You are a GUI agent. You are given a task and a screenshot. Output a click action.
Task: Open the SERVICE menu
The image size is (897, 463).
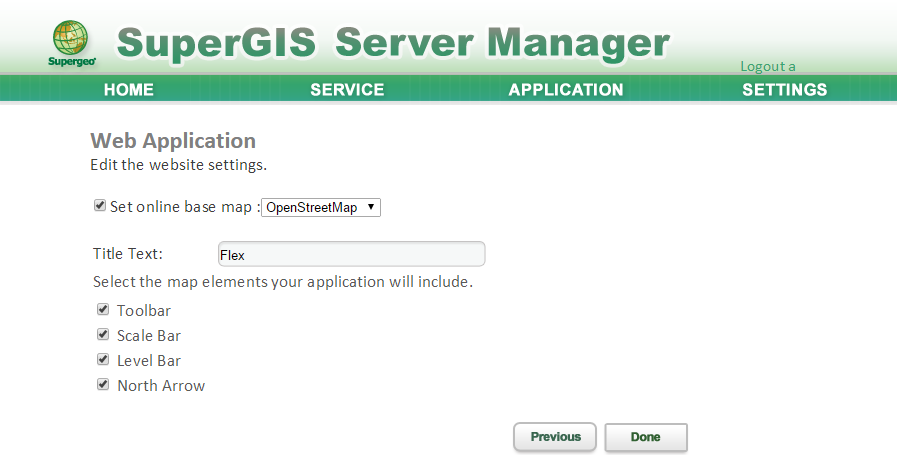(347, 89)
